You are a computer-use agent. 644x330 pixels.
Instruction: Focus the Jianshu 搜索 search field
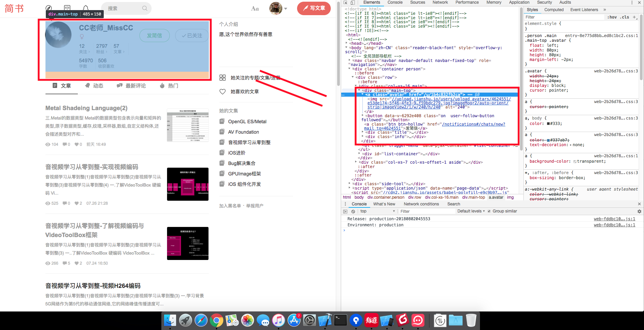(126, 8)
